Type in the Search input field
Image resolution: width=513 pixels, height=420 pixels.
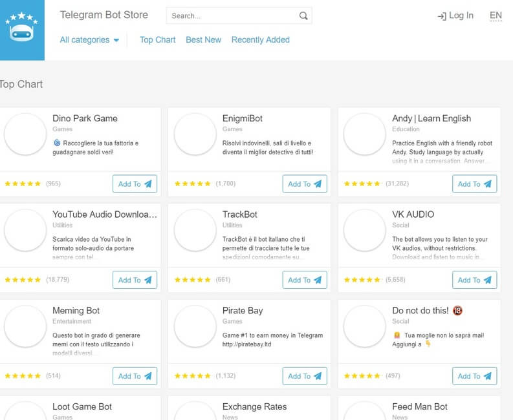[233, 16]
